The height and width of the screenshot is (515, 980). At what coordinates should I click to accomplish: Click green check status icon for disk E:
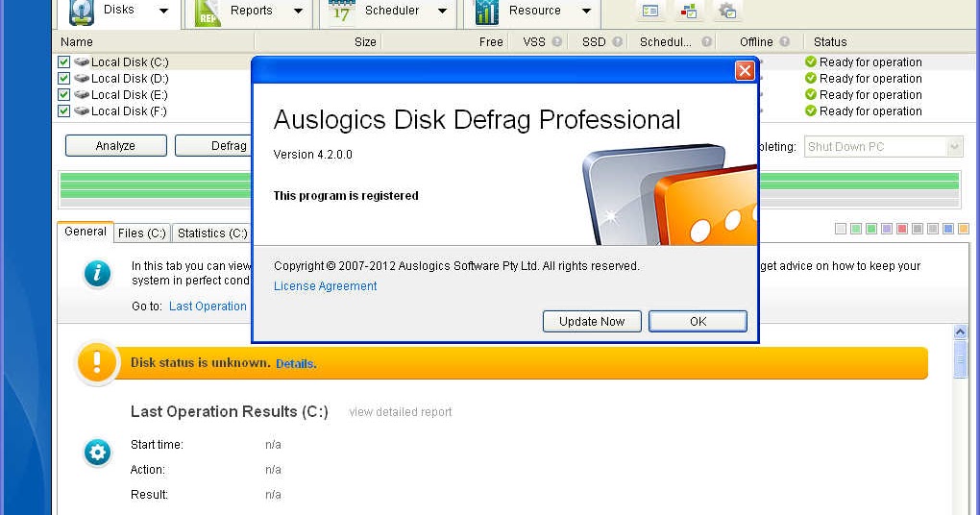point(811,94)
